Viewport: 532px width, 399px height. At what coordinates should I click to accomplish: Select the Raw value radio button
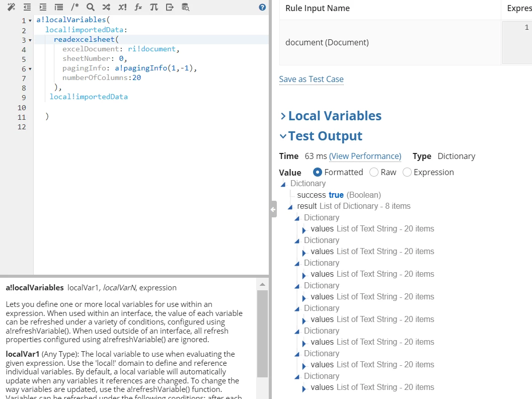click(x=374, y=173)
